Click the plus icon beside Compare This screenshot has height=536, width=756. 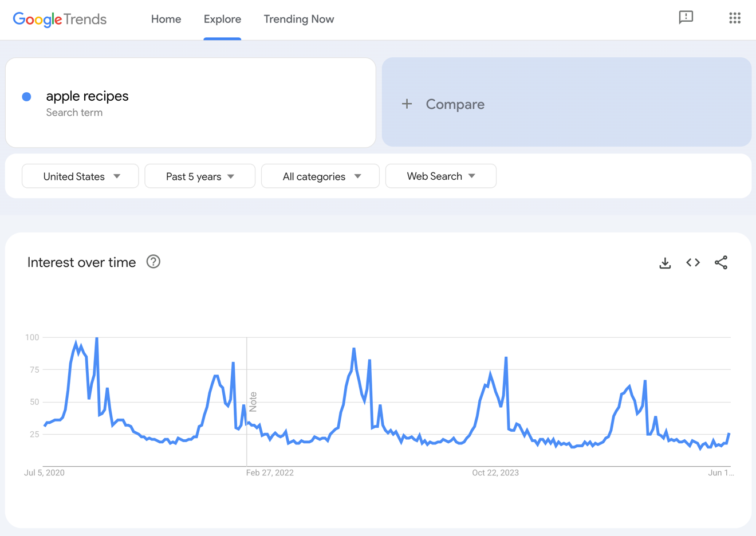click(x=407, y=104)
